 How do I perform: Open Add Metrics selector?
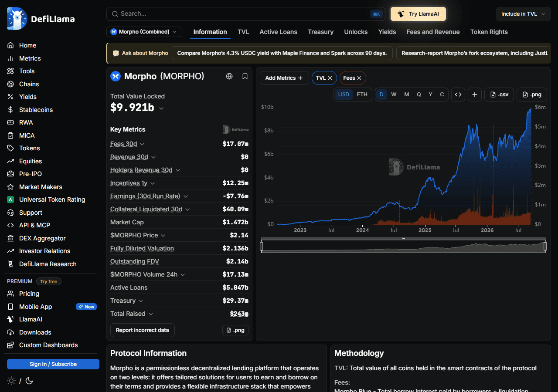tap(284, 78)
